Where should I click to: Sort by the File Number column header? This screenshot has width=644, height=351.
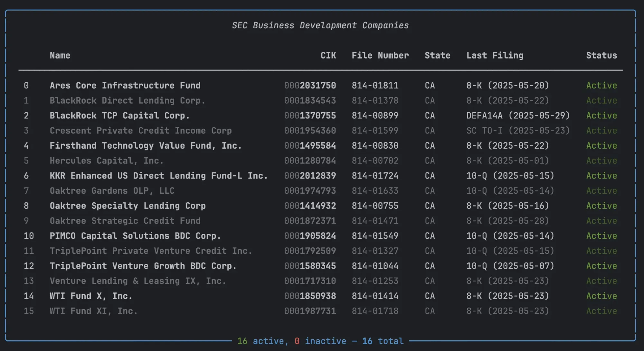tap(380, 55)
